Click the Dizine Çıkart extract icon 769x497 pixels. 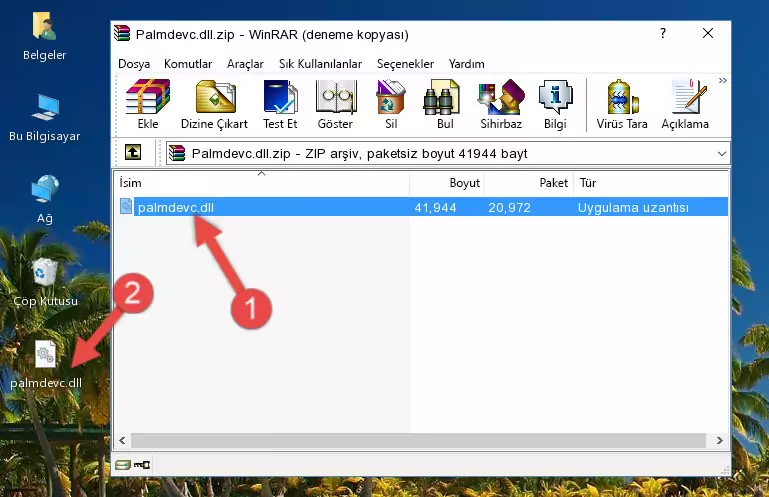point(214,105)
